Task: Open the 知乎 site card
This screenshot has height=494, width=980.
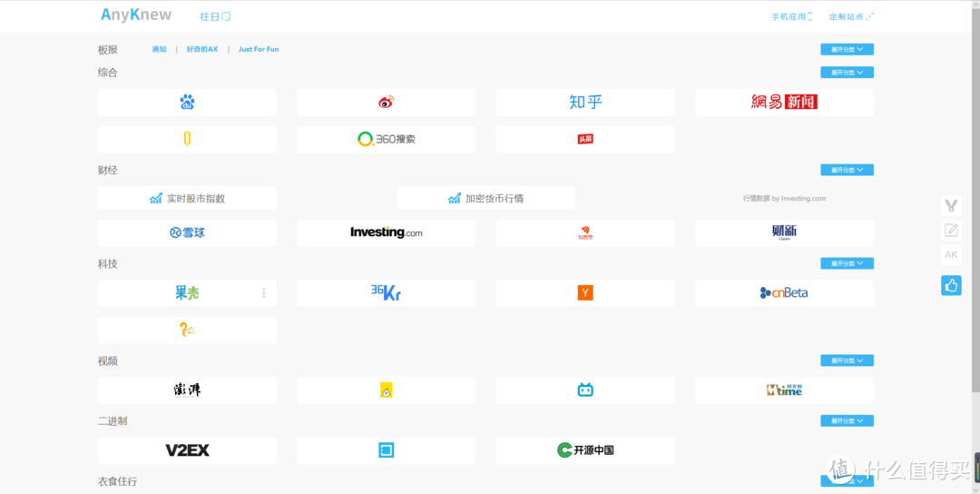Action: [x=585, y=102]
